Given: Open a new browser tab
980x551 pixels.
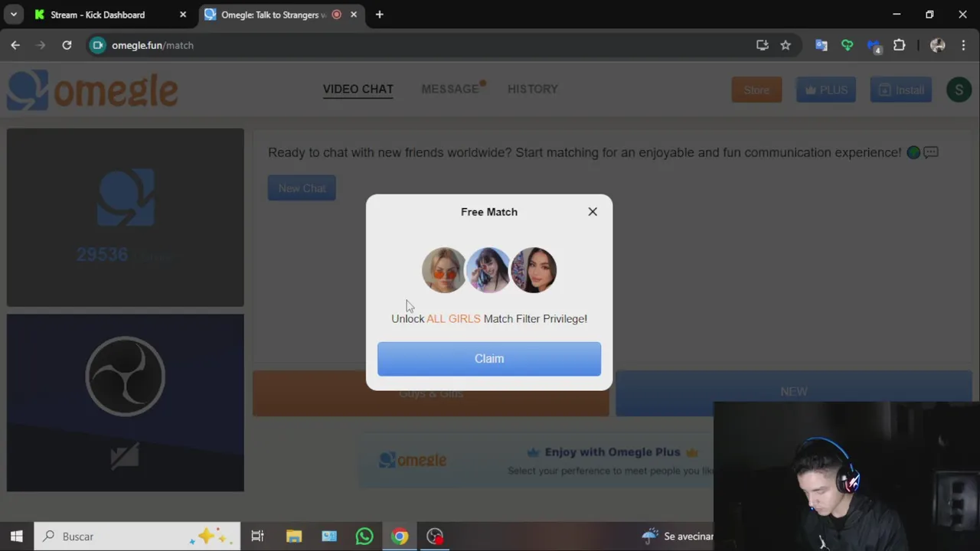Looking at the screenshot, I should click(x=380, y=15).
